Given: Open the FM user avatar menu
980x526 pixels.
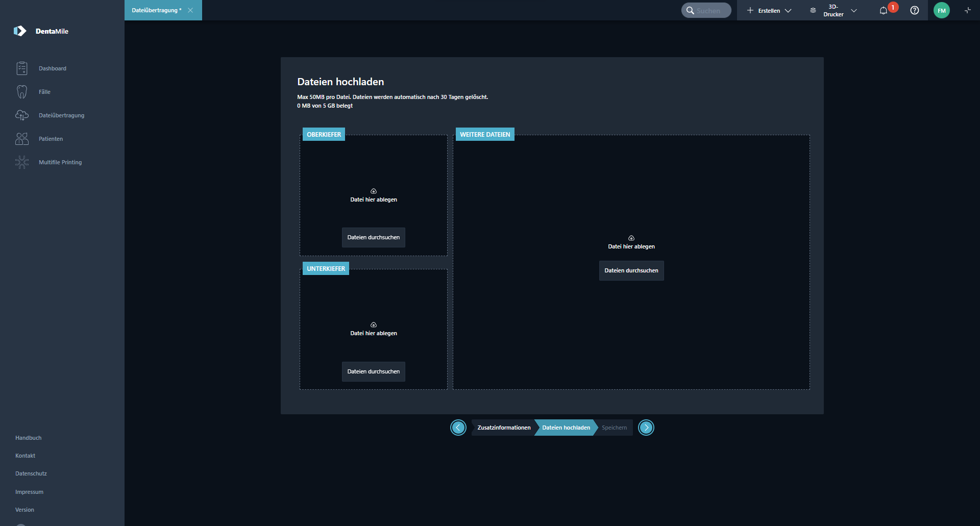Looking at the screenshot, I should point(942,11).
